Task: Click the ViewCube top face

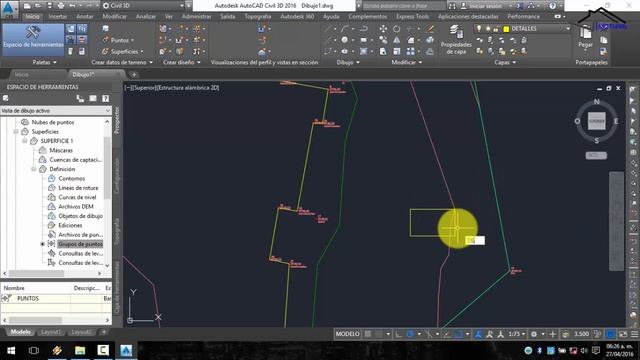Action: click(596, 121)
